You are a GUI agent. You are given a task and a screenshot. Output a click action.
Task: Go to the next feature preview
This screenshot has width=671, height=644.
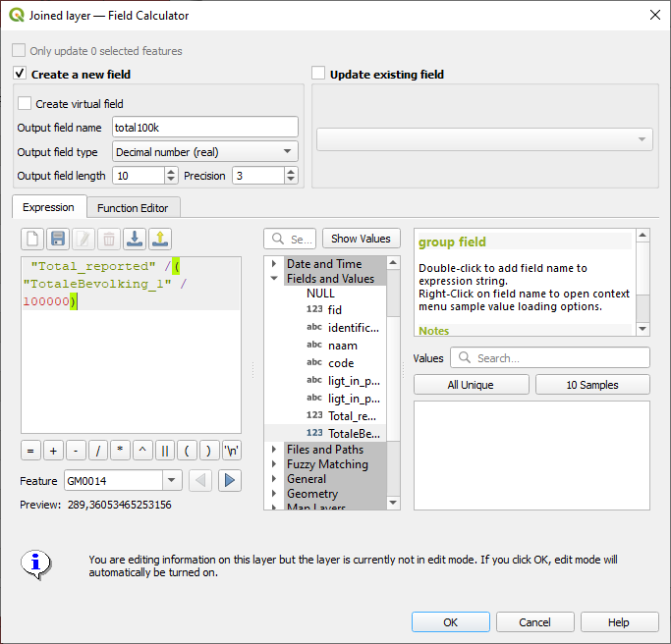click(x=230, y=481)
